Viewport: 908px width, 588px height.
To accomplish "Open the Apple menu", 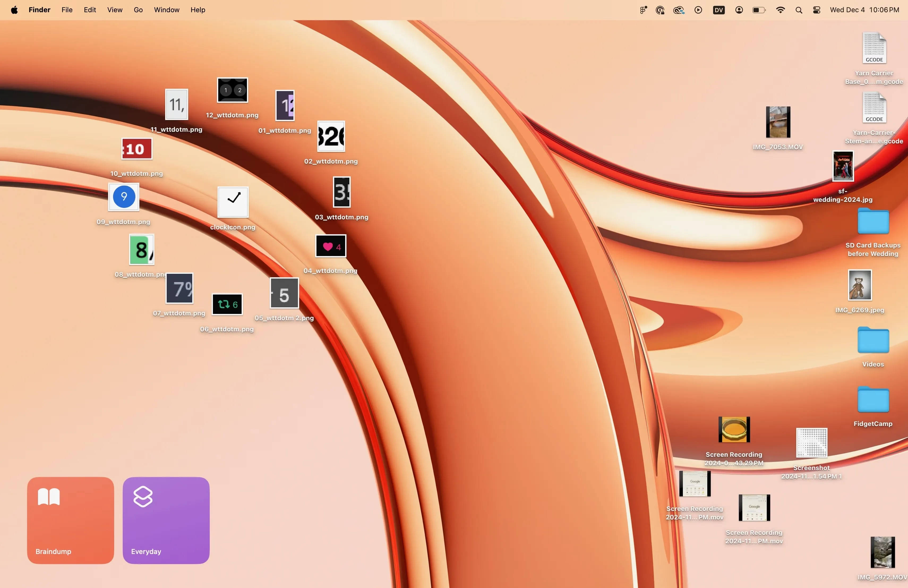I will click(14, 10).
